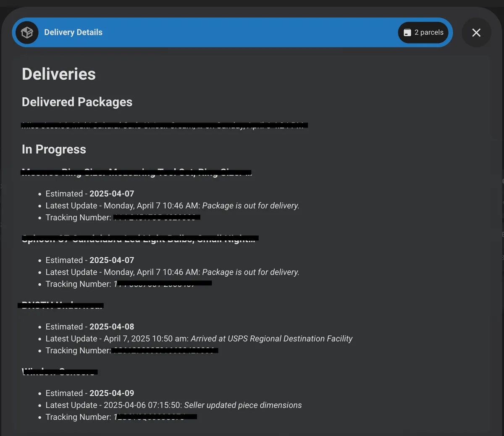Click the 2 parcels badge
The height and width of the screenshot is (436, 504).
pyautogui.click(x=423, y=32)
